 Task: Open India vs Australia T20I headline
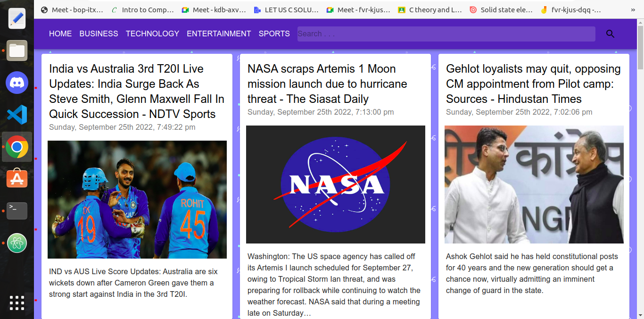point(137,92)
